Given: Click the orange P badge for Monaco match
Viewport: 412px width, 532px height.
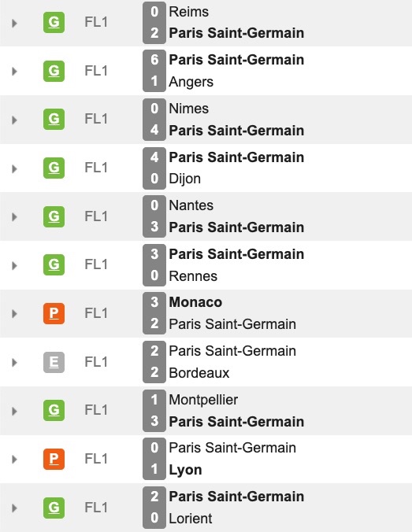Looking at the screenshot, I should pyautogui.click(x=54, y=313).
